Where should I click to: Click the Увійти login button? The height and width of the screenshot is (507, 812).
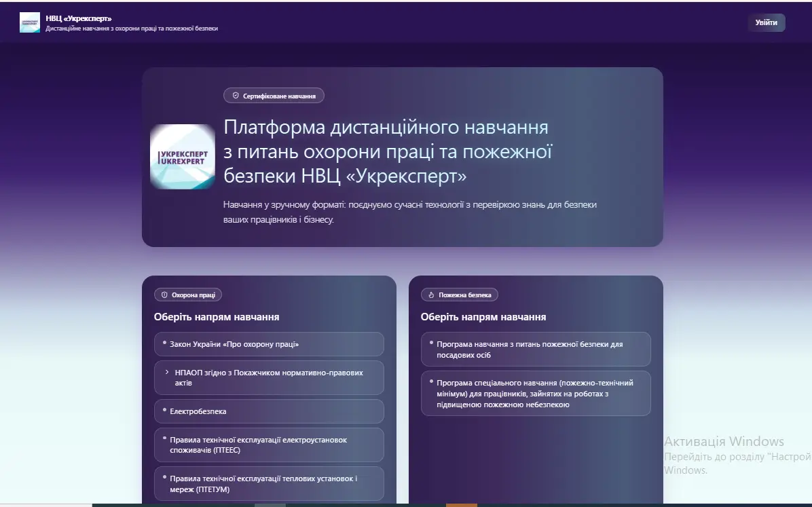click(766, 23)
